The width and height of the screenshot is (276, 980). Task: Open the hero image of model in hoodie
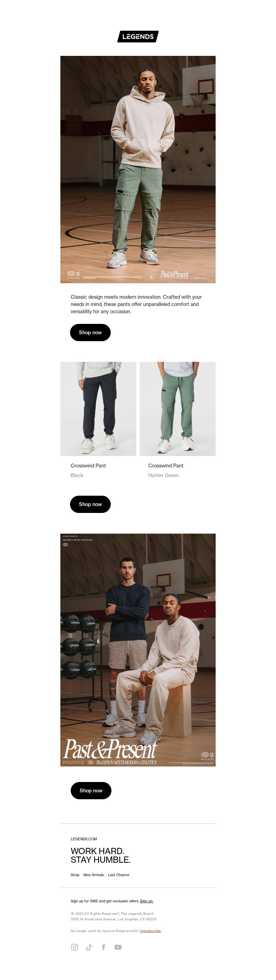coord(138,169)
